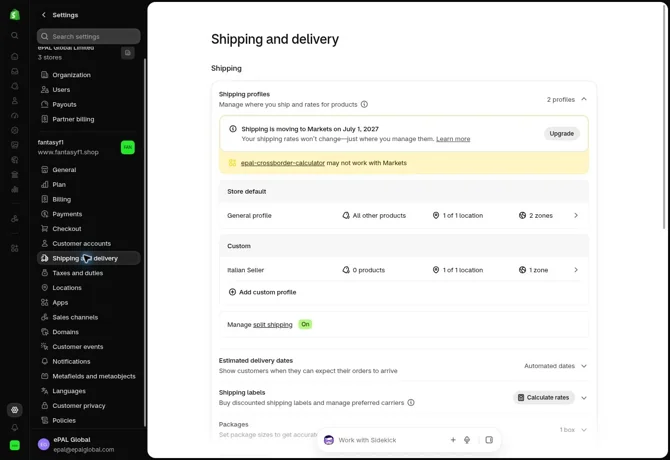Image resolution: width=670 pixels, height=460 pixels.
Task: Click info icon beside Shipping labels description
Action: click(x=411, y=403)
